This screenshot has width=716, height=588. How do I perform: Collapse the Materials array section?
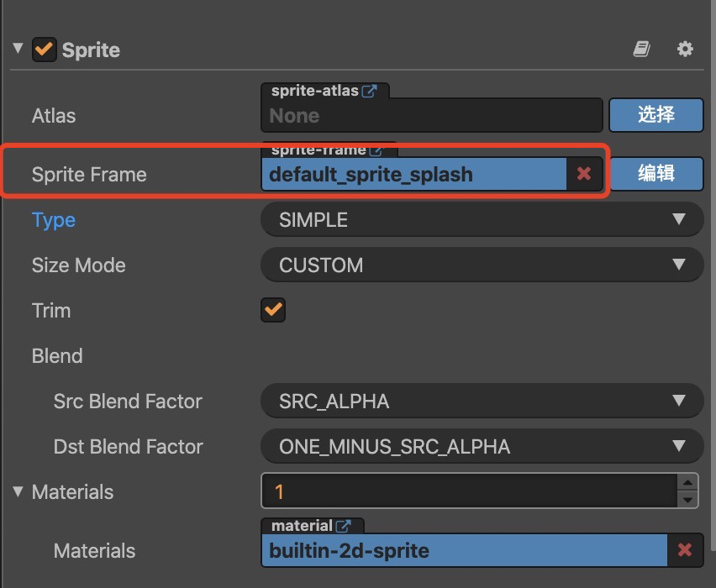pyautogui.click(x=18, y=491)
